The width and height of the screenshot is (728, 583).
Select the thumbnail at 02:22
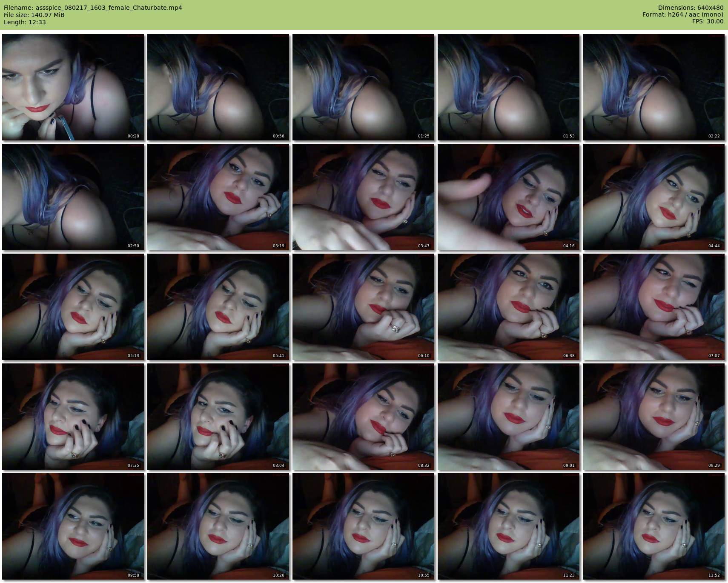point(653,87)
